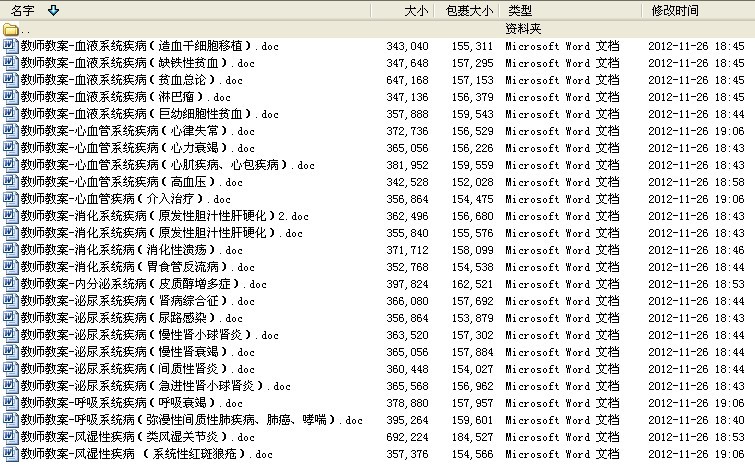Click Word icon of 内分泌系统病（皮质醇增多症）.doc
The image size is (755, 470).
pos(11,284)
